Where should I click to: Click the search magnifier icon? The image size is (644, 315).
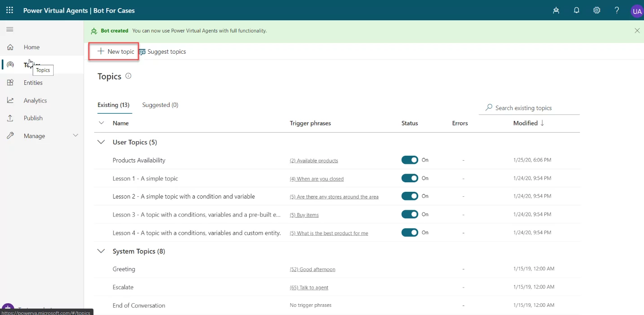489,108
